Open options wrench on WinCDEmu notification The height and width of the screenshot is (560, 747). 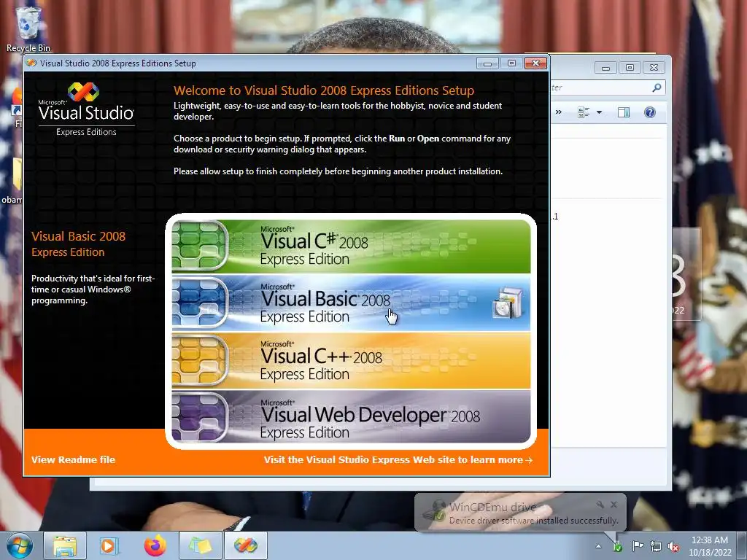click(x=600, y=505)
